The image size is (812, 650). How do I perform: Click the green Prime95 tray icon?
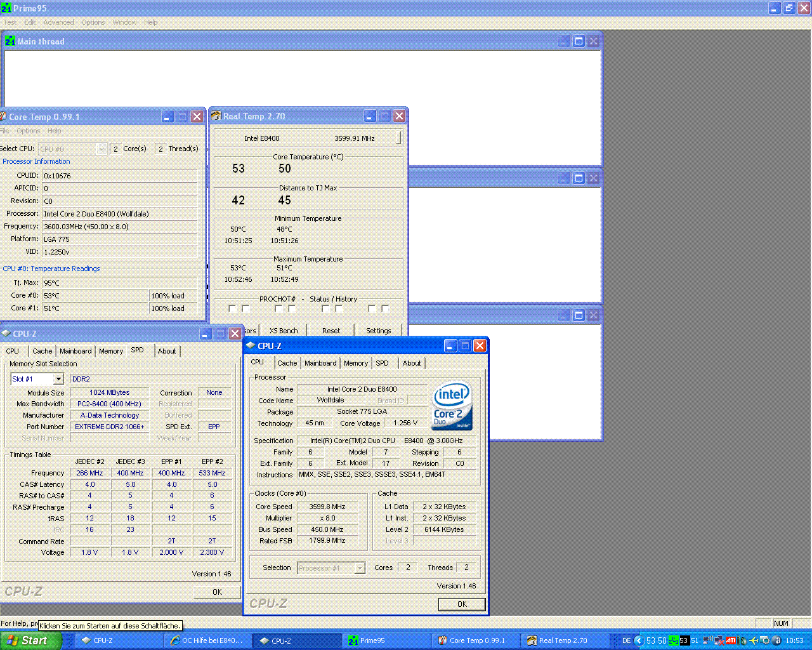coord(674,640)
